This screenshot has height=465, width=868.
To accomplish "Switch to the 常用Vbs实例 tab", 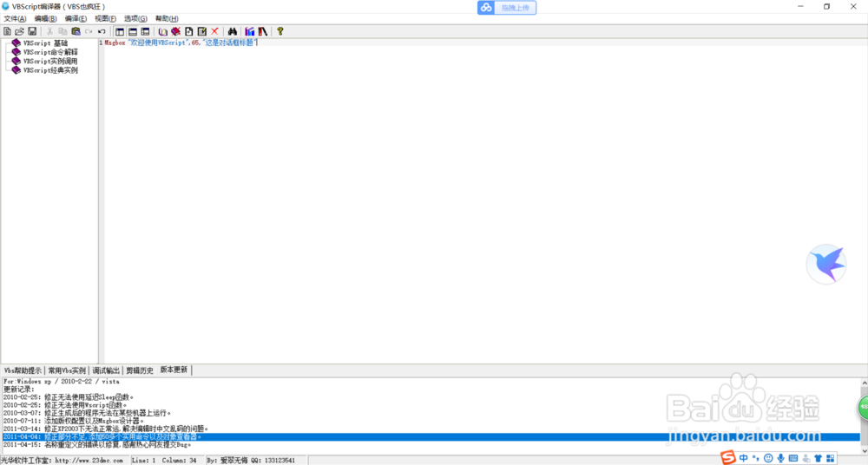I will [67, 370].
